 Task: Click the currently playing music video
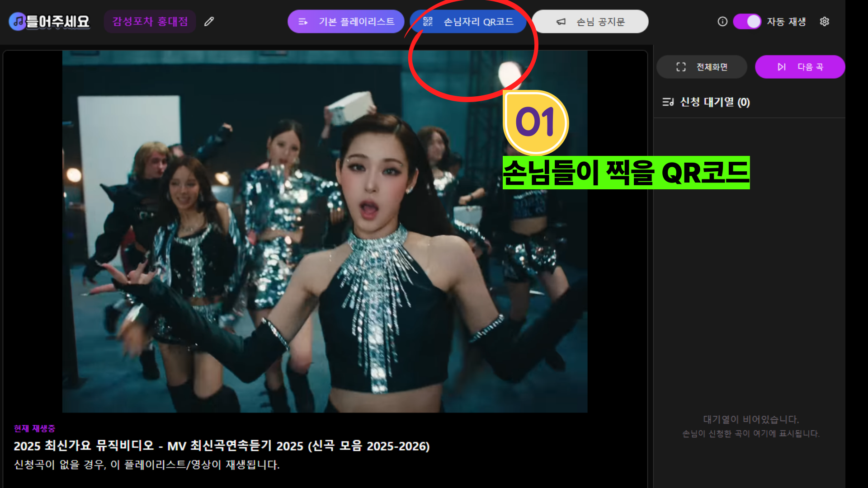[x=325, y=230]
